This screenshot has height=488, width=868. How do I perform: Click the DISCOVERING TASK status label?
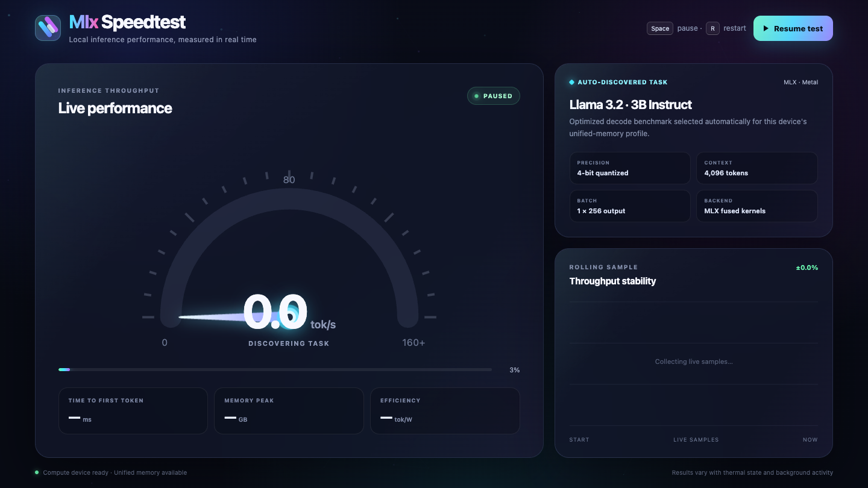pyautogui.click(x=289, y=343)
